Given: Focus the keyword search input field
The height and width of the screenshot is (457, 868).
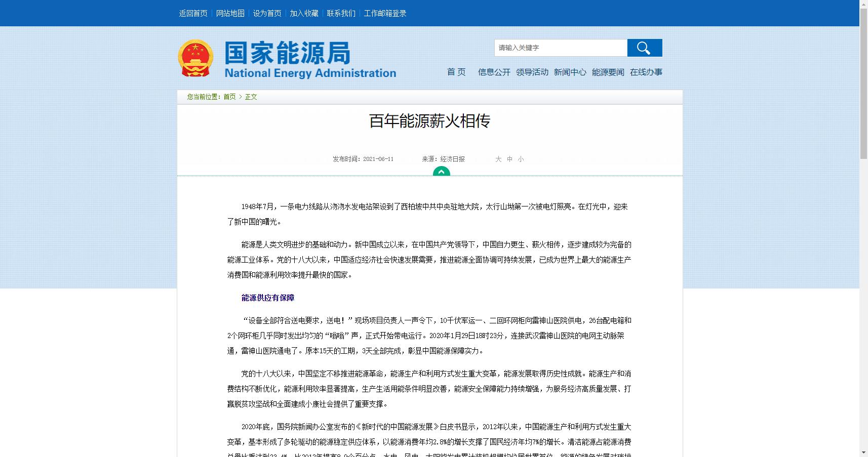Looking at the screenshot, I should coord(560,48).
